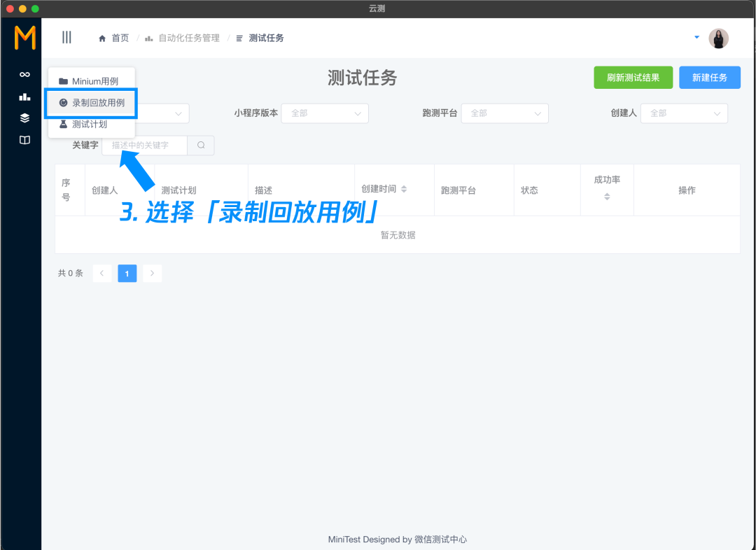This screenshot has height=550, width=756.
Task: Select 录制回放用例 menu item
Action: click(x=92, y=103)
